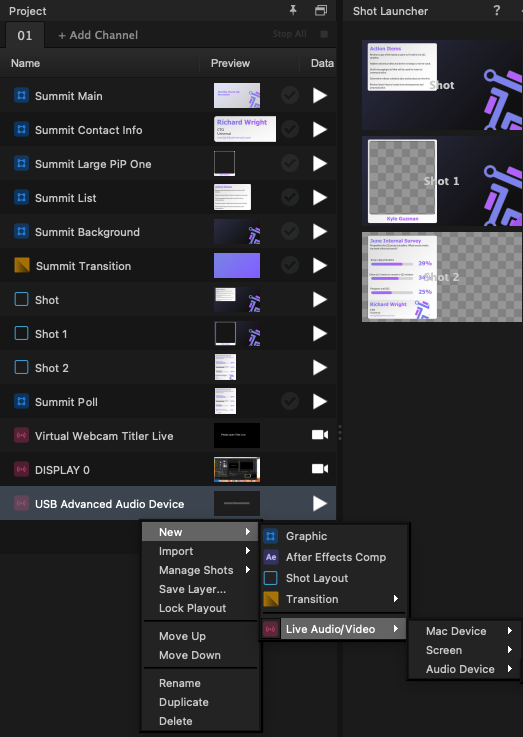
Task: Play the Summit Contact Info layer
Action: [320, 129]
